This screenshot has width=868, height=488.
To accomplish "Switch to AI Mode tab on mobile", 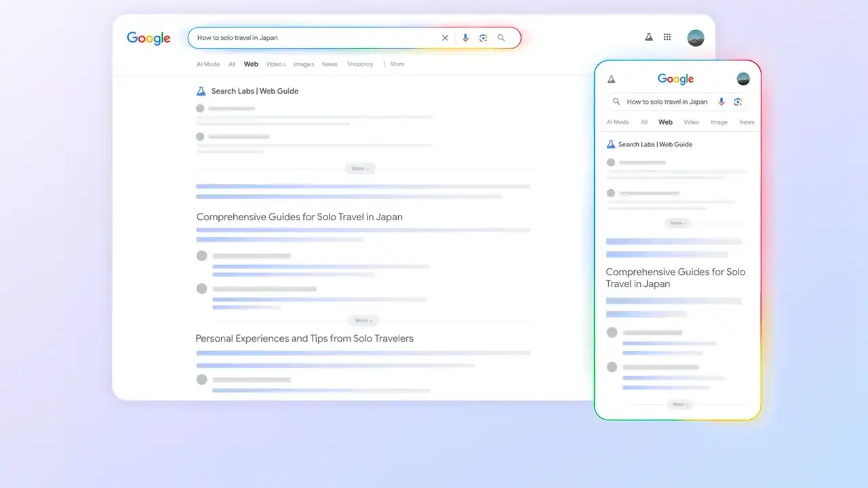I will point(618,122).
